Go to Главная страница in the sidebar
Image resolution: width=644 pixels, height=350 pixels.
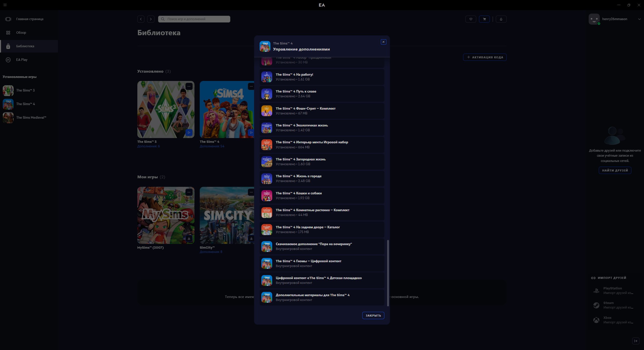tap(29, 19)
